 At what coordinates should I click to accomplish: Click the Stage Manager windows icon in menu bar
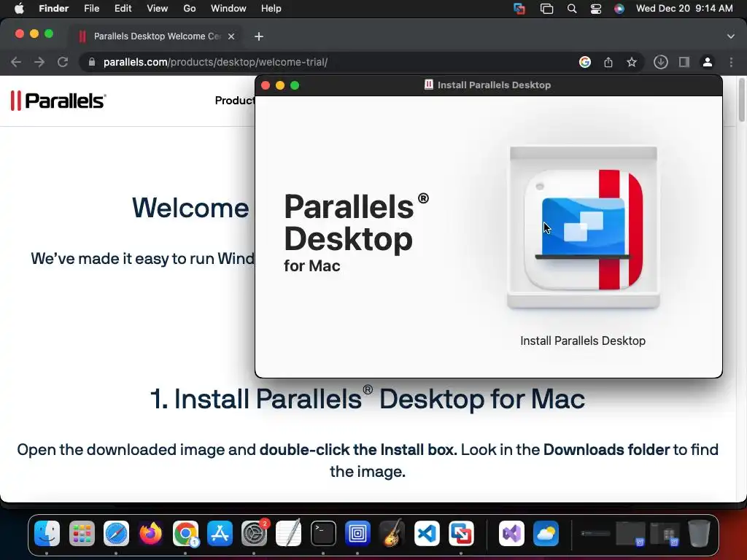[546, 9]
